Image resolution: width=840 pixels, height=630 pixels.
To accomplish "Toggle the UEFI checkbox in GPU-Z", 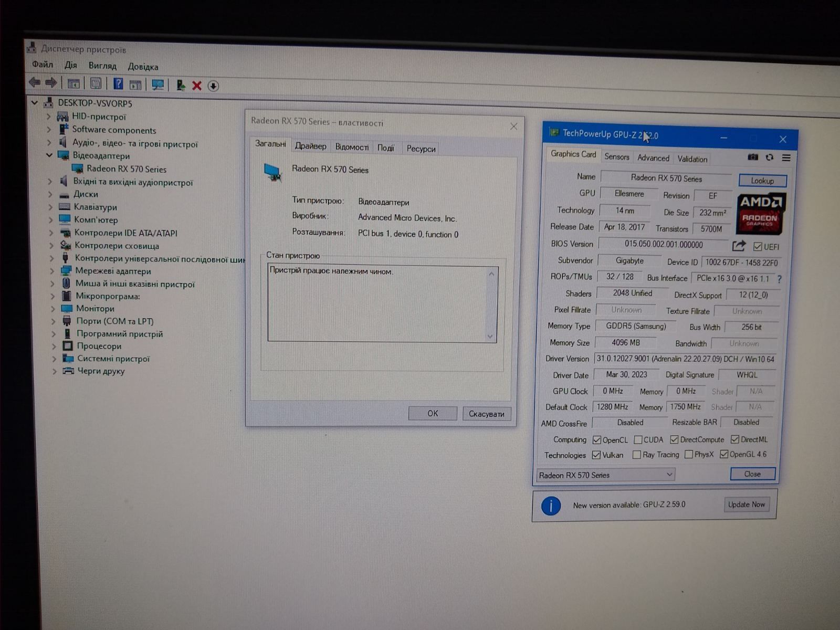I will pos(758,247).
